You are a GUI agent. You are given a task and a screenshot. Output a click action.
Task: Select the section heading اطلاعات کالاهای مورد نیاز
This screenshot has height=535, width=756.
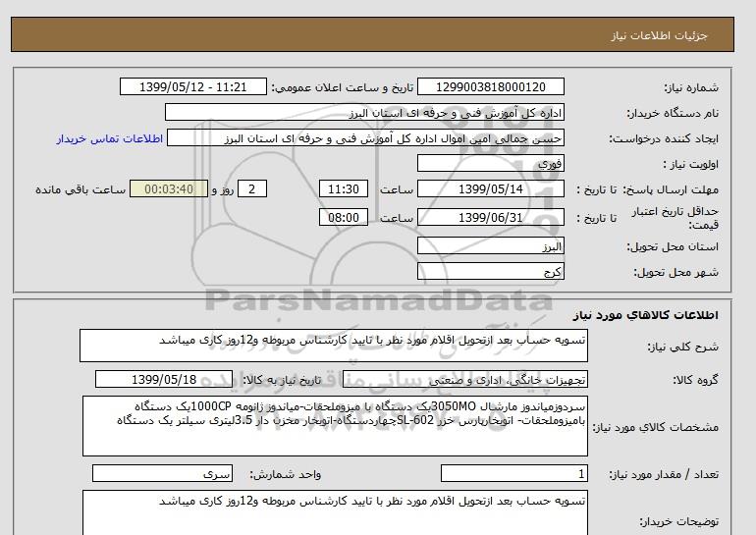coord(646,315)
